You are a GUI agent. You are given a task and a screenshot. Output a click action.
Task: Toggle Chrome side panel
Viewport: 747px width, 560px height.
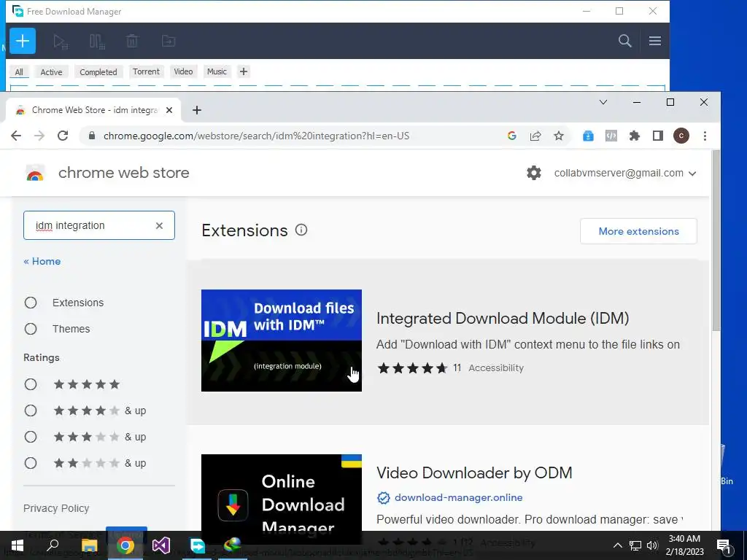pos(658,136)
